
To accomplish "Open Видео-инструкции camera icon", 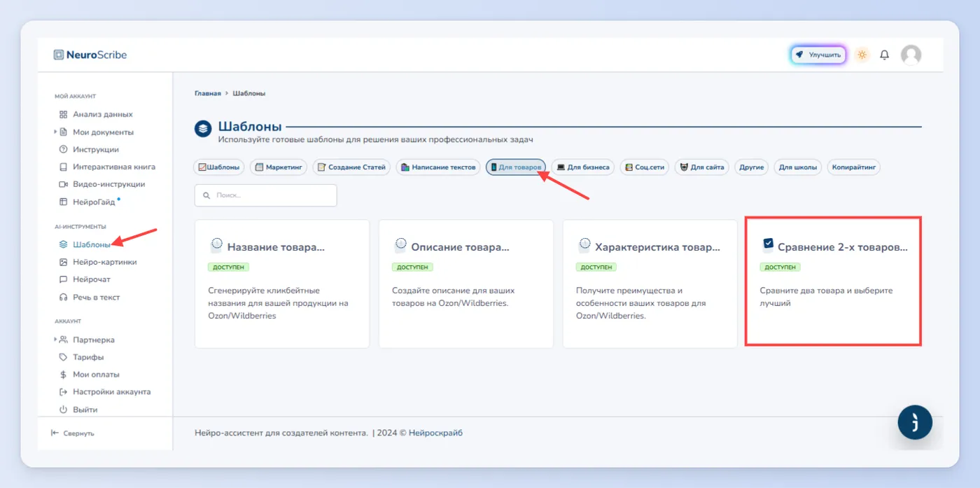I will click(63, 184).
